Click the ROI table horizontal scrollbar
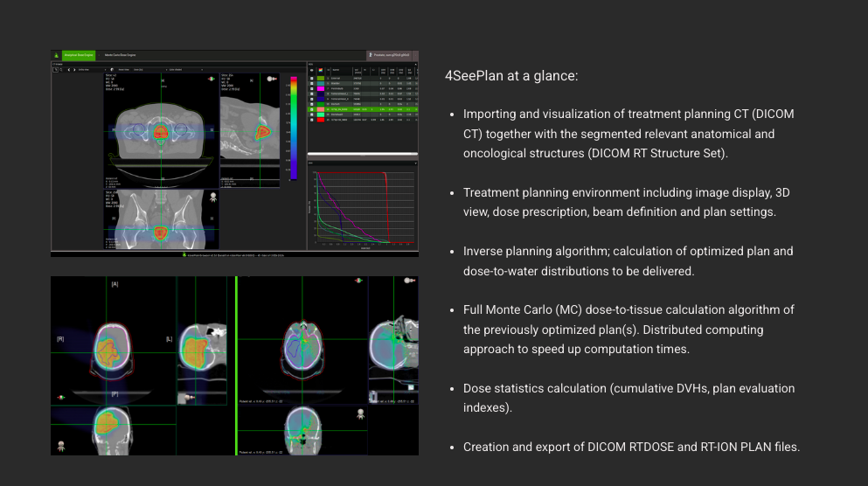This screenshot has width=868, height=486. 363,153
